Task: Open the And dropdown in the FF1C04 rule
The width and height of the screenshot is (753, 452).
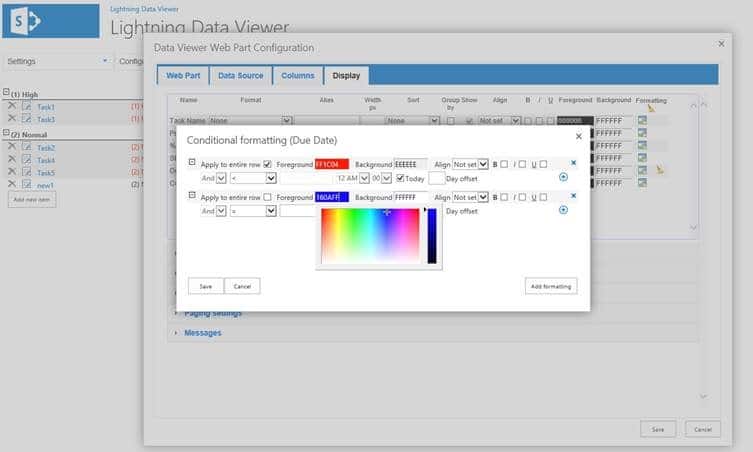Action: tap(221, 178)
